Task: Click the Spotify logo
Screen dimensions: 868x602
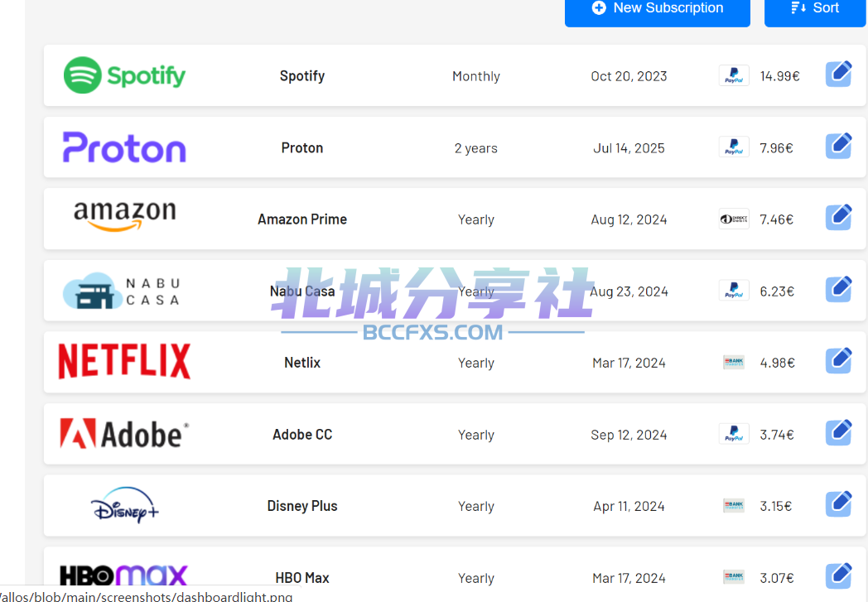Action: (x=124, y=75)
